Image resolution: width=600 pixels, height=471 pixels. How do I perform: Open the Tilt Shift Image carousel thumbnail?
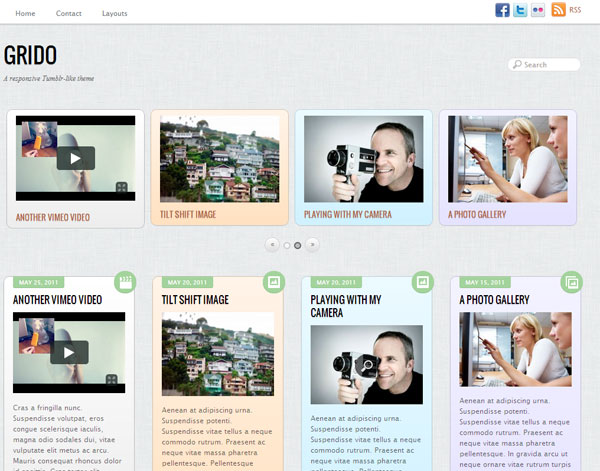pos(219,159)
